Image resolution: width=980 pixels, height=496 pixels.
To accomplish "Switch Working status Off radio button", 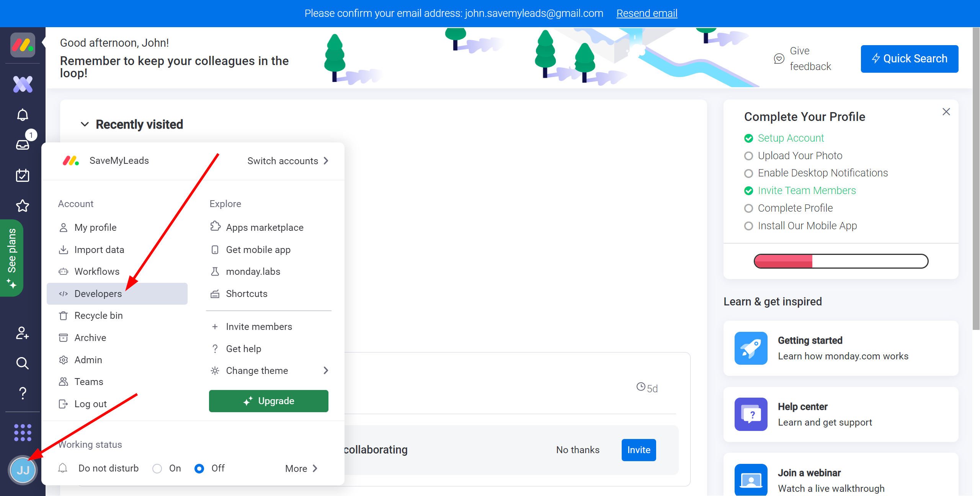I will tap(199, 468).
